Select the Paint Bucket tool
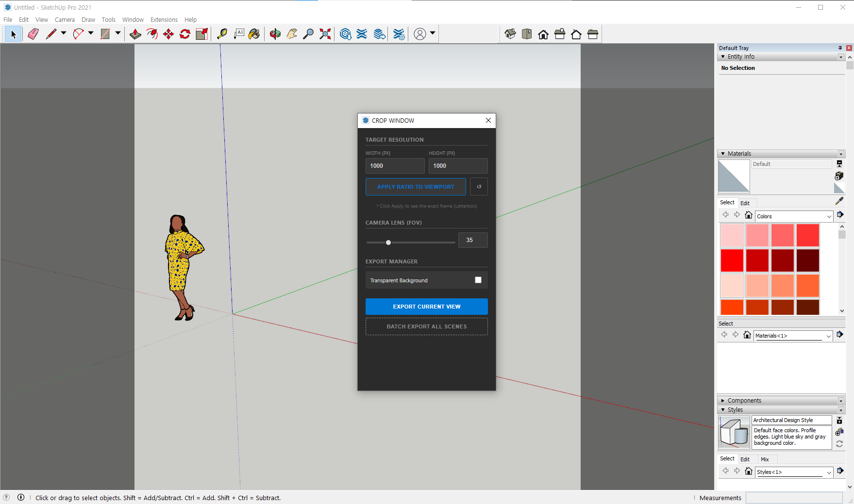The image size is (854, 504). click(x=254, y=33)
